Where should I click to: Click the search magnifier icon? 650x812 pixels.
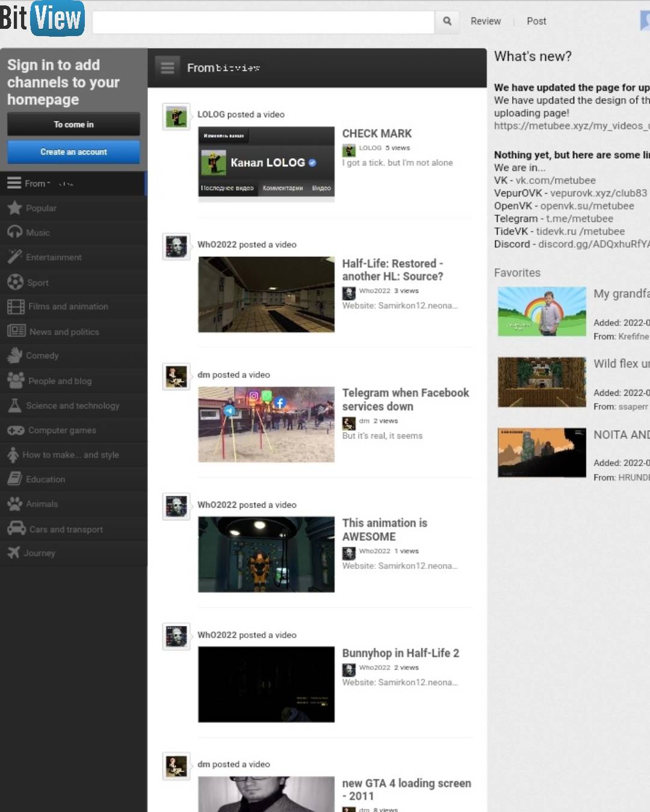[447, 21]
